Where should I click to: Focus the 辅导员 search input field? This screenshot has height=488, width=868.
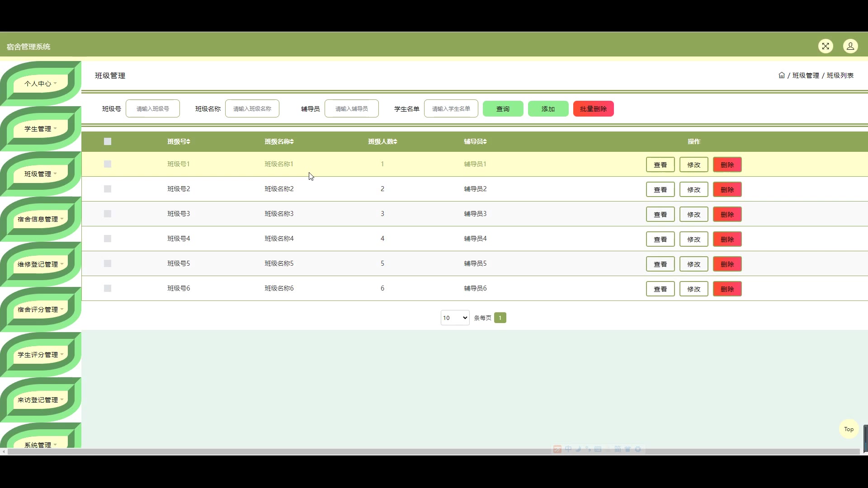351,109
